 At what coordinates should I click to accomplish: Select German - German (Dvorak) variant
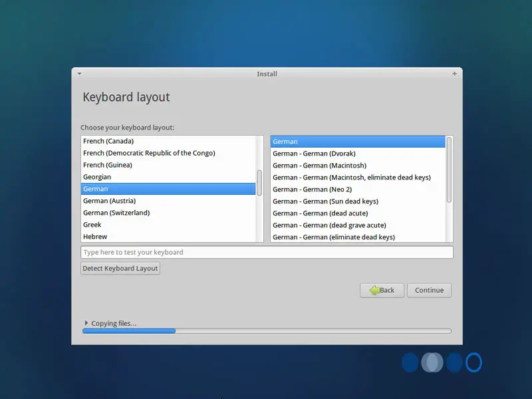(358, 154)
